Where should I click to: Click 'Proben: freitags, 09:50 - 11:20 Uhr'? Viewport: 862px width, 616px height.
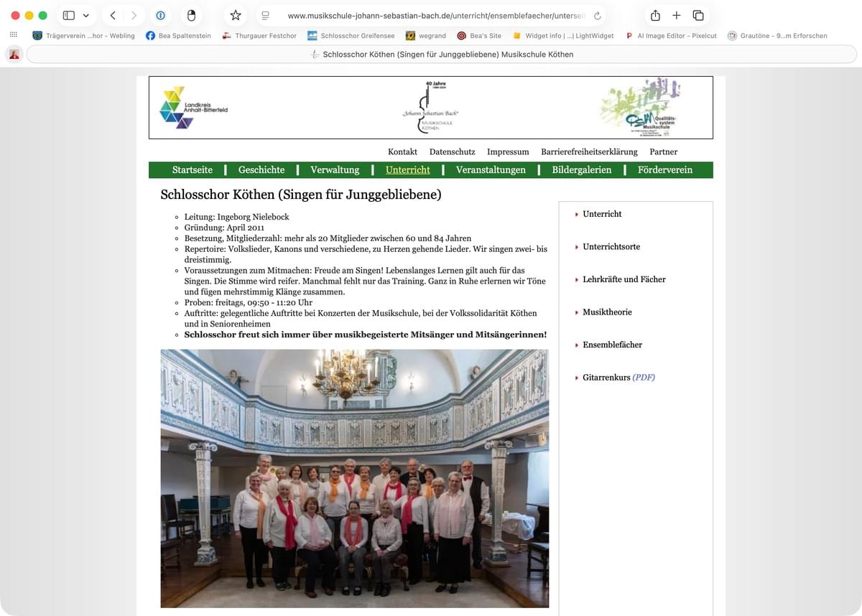249,302
